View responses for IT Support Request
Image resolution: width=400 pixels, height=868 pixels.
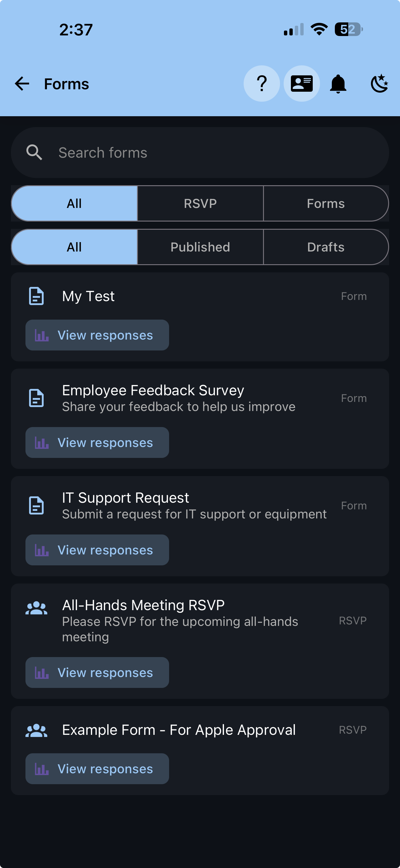tap(97, 550)
